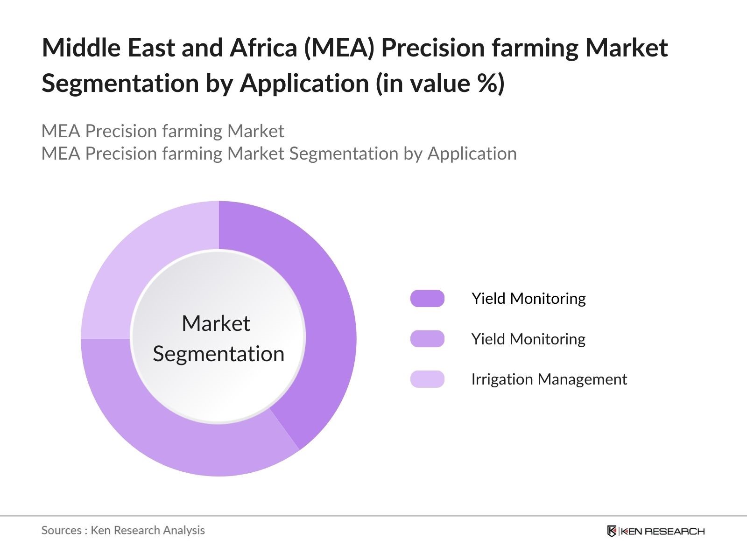Click the word Market in donut center
747x560 pixels.
[x=216, y=323]
